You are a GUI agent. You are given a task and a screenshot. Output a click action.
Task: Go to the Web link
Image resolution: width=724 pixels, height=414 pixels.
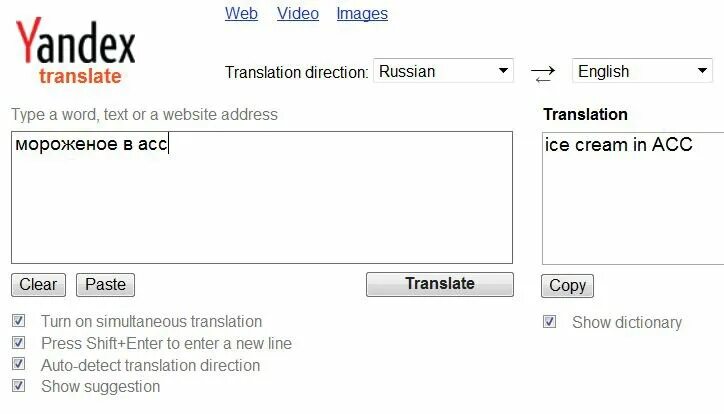(x=241, y=13)
